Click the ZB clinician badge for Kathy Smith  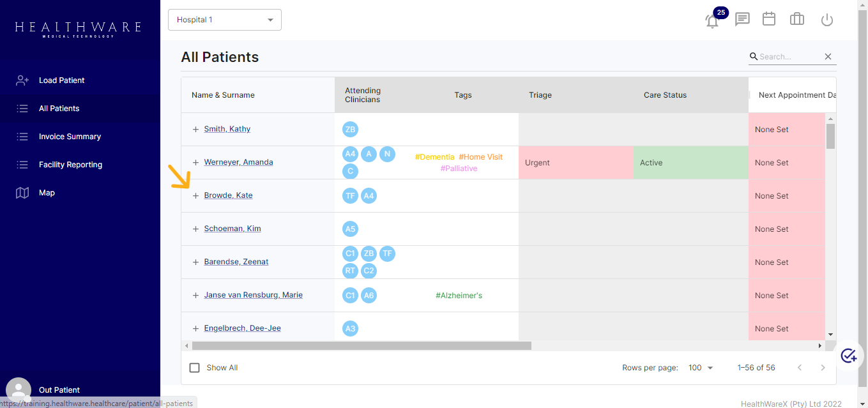click(x=350, y=130)
